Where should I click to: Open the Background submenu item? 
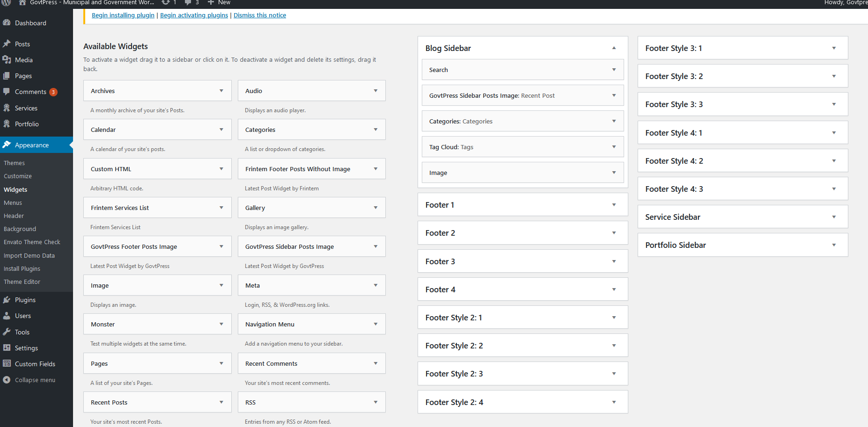pyautogui.click(x=20, y=229)
